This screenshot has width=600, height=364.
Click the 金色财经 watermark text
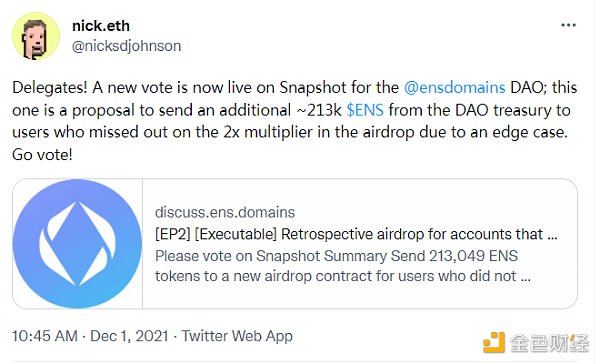tap(549, 343)
